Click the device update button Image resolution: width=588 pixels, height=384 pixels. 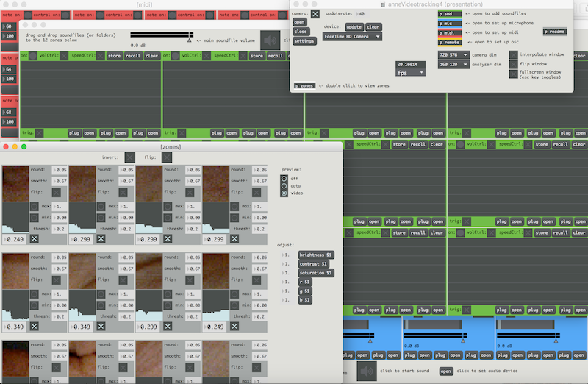[354, 27]
